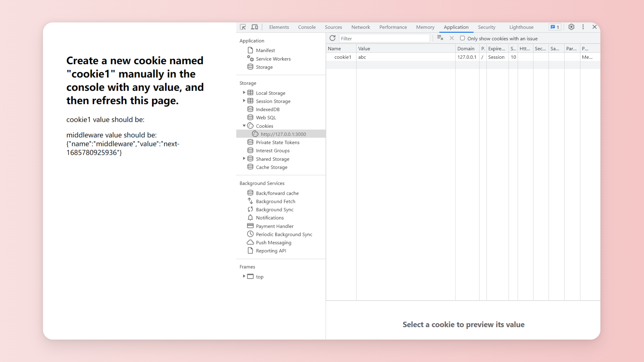Select Manifest in the Application sidebar
The image size is (644, 362).
(x=266, y=50)
